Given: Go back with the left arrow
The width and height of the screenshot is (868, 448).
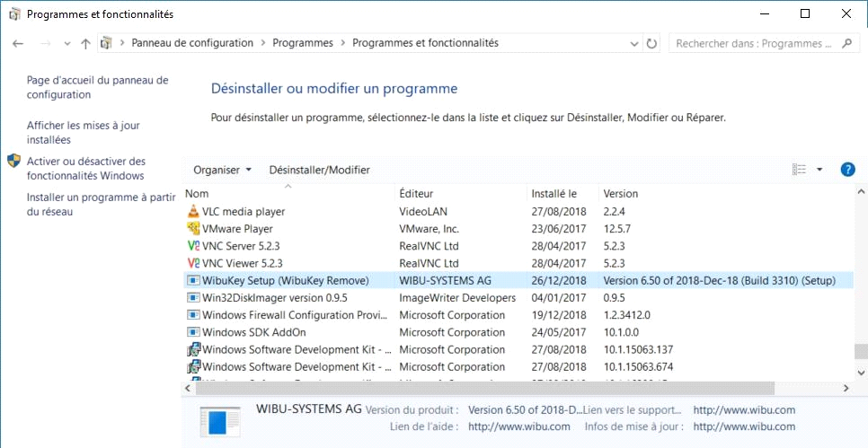Looking at the screenshot, I should click(18, 43).
